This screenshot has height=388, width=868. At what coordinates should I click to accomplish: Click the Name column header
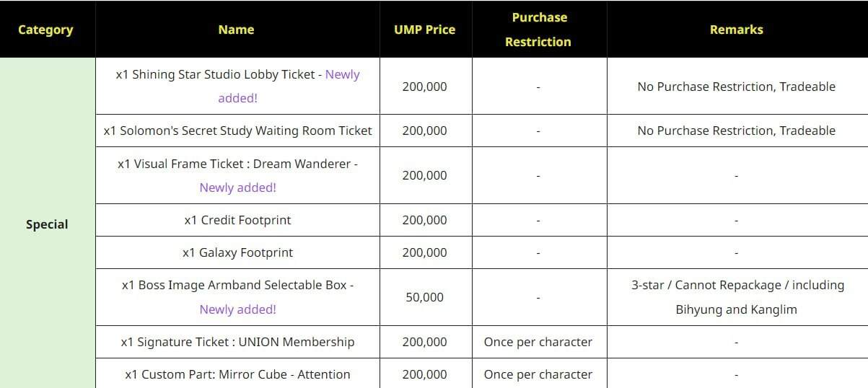coord(237,30)
